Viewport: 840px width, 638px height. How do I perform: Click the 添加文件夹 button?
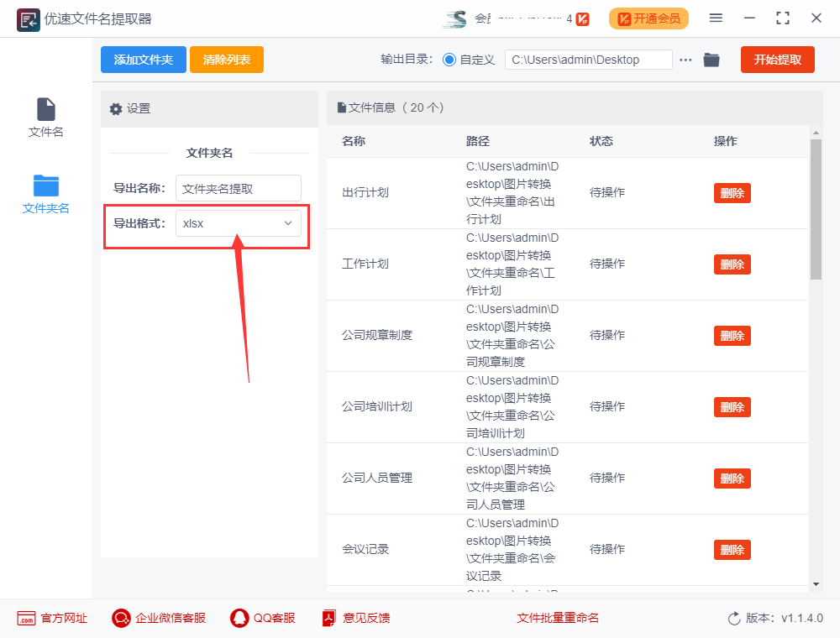[143, 60]
